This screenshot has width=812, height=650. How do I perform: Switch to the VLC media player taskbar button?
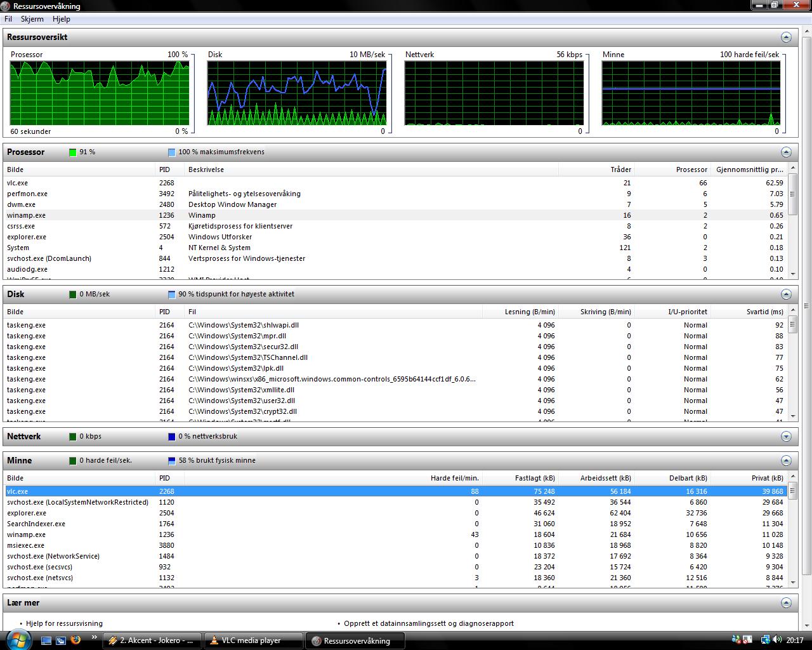(x=254, y=640)
